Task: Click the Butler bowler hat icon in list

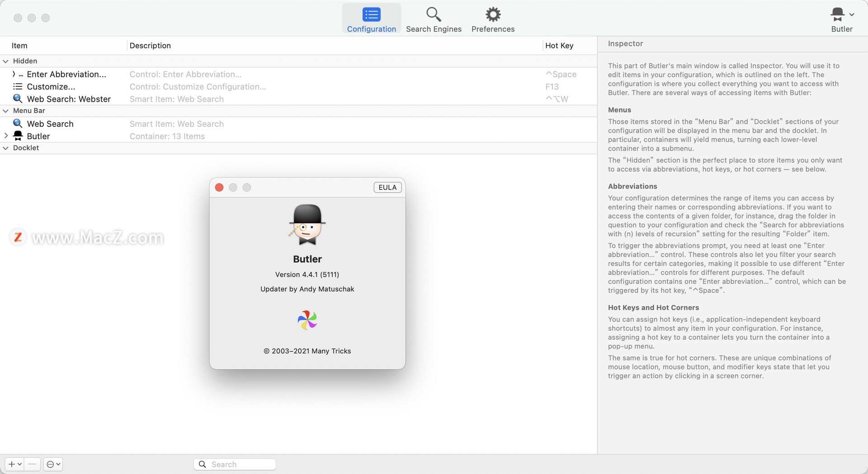Action: 18,136
